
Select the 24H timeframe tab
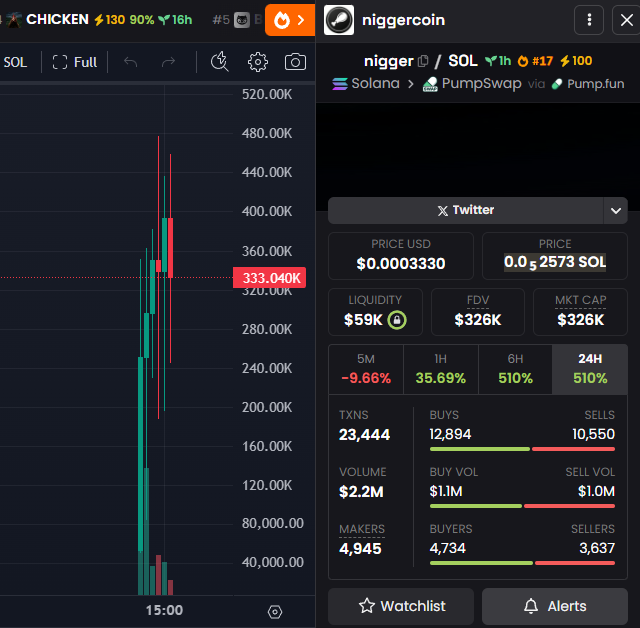(590, 369)
